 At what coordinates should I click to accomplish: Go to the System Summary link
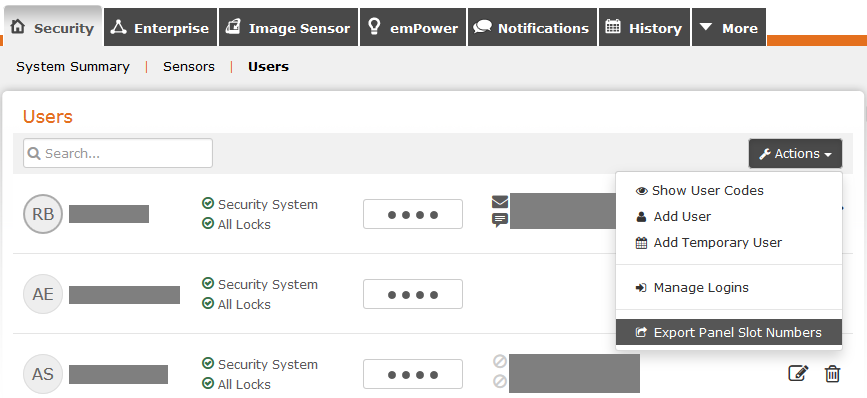73,67
